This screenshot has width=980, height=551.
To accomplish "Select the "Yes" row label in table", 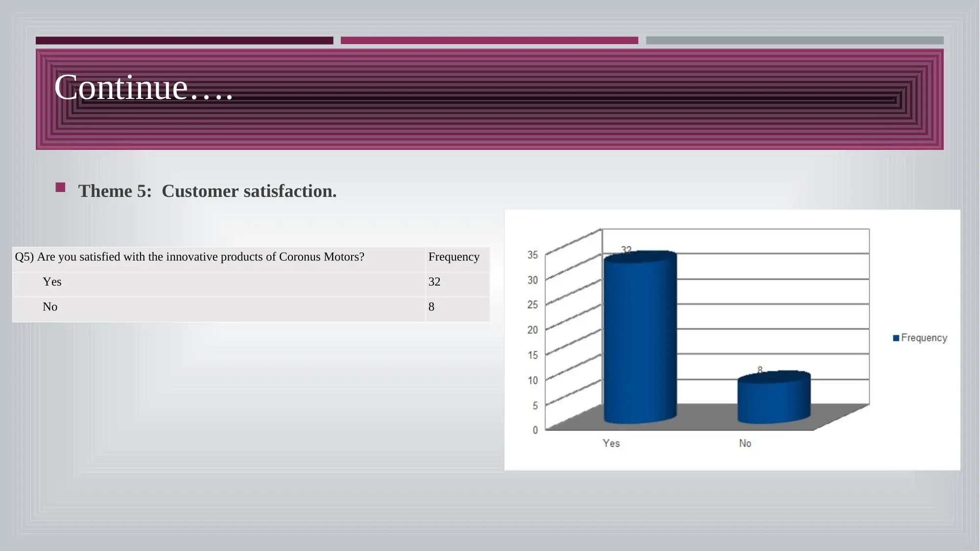I will tap(219, 285).
